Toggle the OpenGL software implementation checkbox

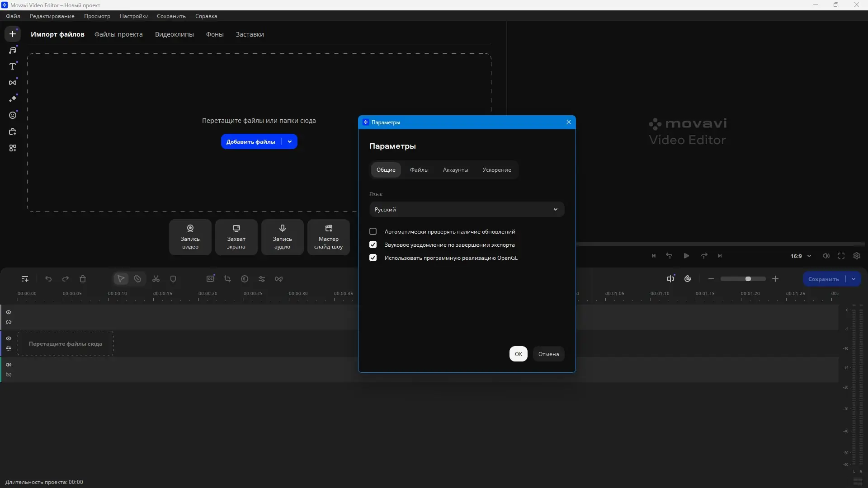pyautogui.click(x=373, y=258)
